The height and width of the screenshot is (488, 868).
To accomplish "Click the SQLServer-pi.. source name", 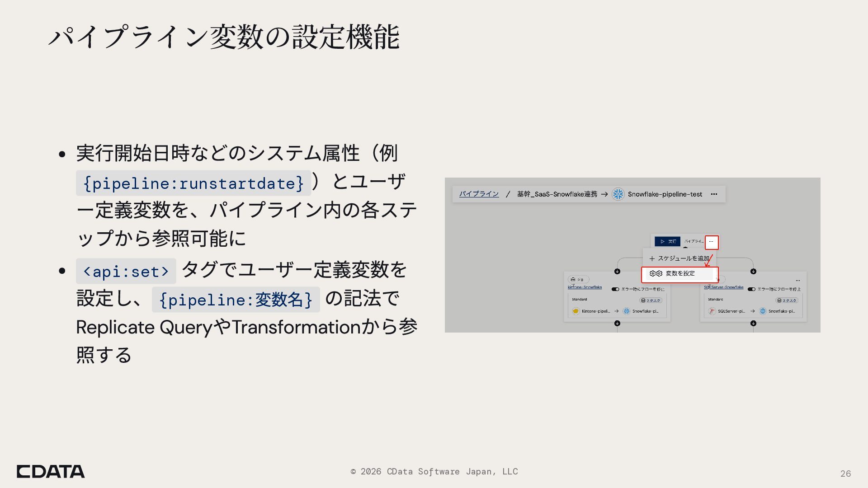I will (731, 311).
